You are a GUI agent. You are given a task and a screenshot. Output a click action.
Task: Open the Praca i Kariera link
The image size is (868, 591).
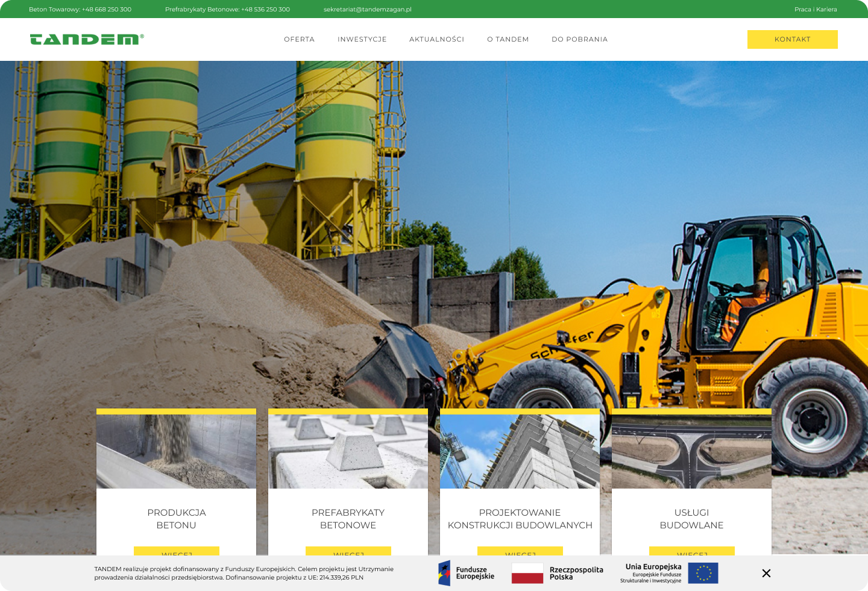[816, 9]
